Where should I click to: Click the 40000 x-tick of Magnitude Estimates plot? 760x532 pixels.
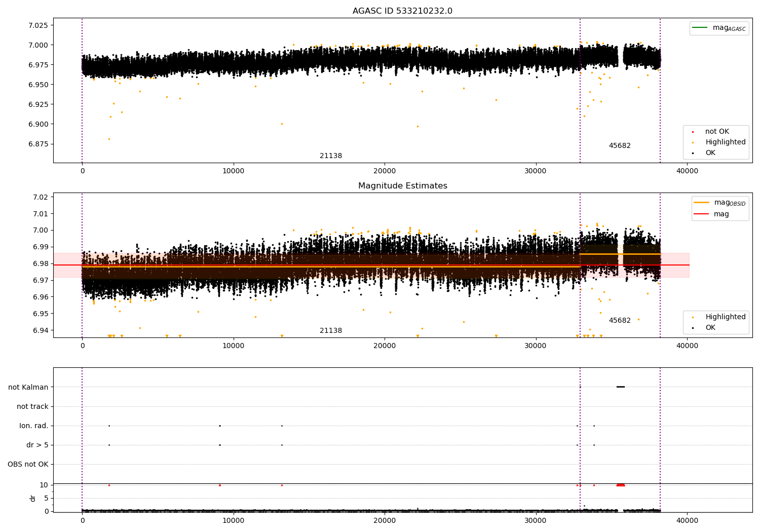(687, 346)
